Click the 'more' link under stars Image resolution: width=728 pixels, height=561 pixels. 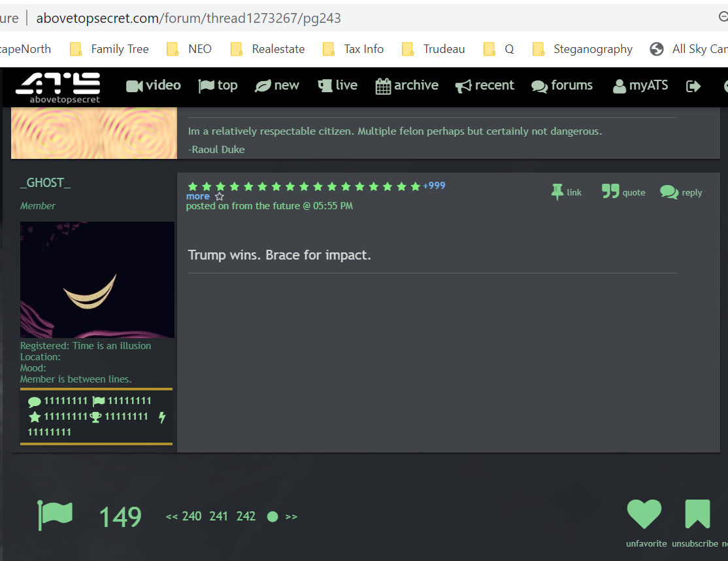pos(198,196)
